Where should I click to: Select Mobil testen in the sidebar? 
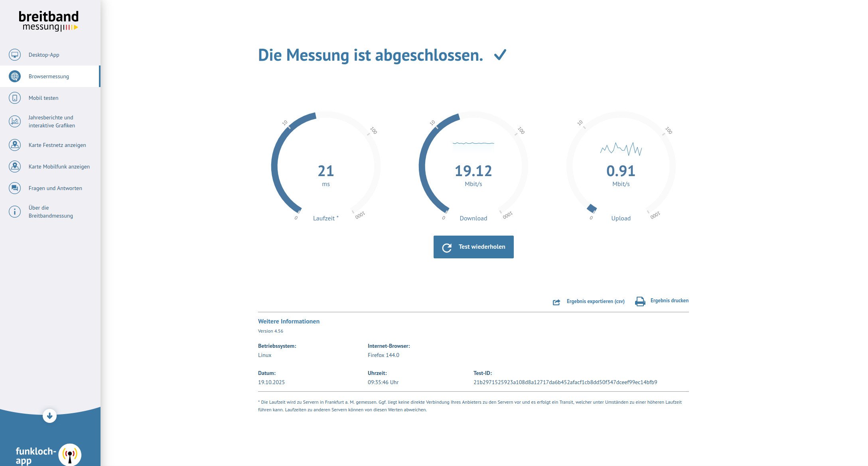point(43,98)
